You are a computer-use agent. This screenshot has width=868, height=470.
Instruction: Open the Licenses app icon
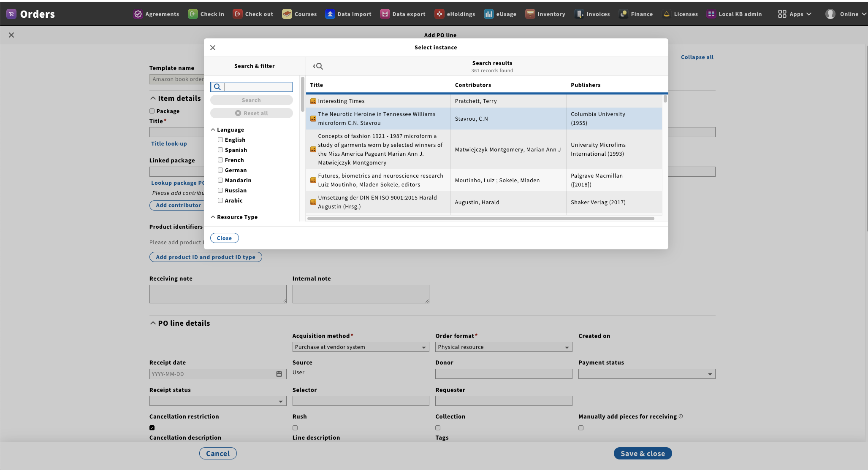pyautogui.click(x=666, y=14)
